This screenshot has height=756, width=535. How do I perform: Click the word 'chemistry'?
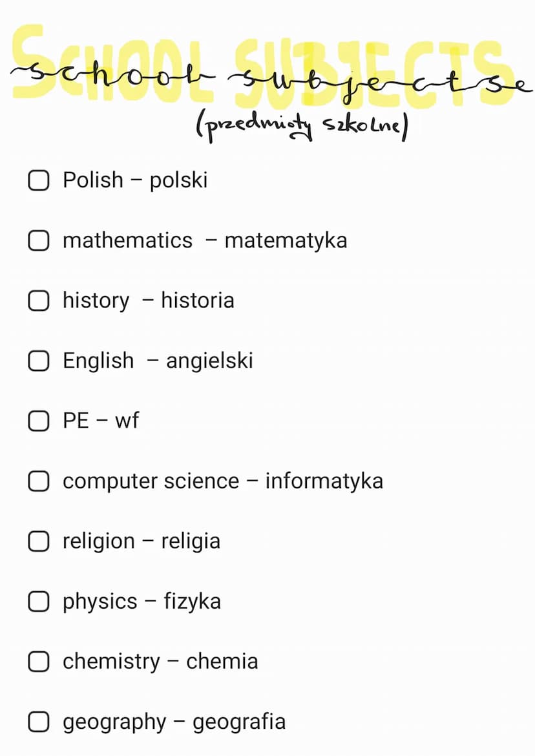(111, 662)
